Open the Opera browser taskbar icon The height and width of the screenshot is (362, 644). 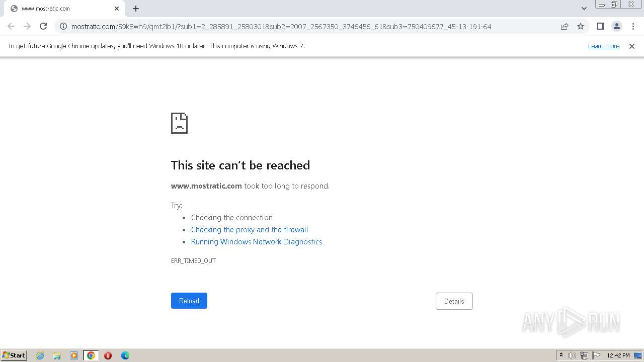108,355
